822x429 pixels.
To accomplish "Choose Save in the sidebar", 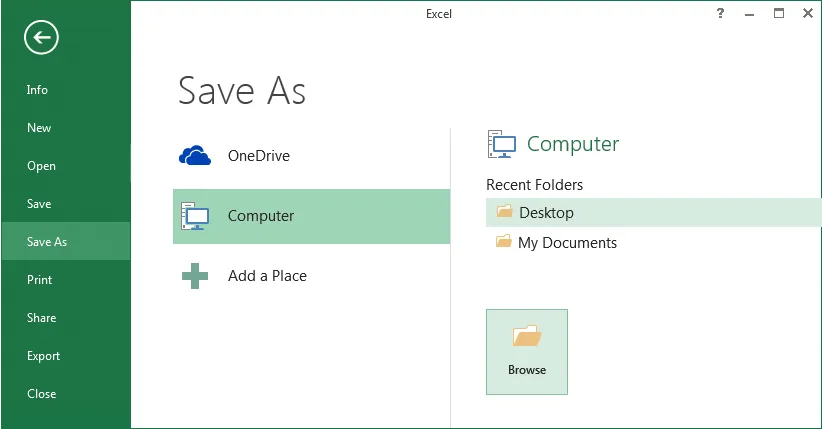I will [66, 203].
